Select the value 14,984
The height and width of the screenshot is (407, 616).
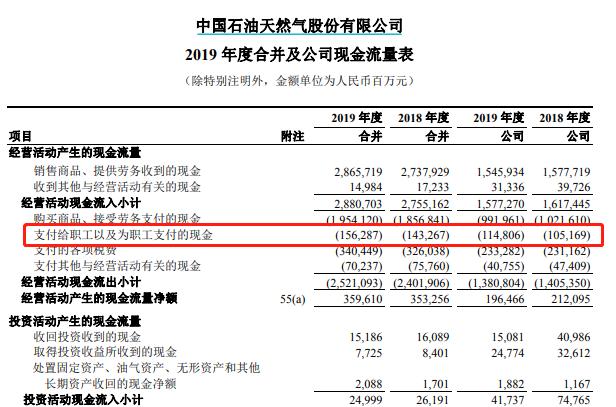pos(366,187)
